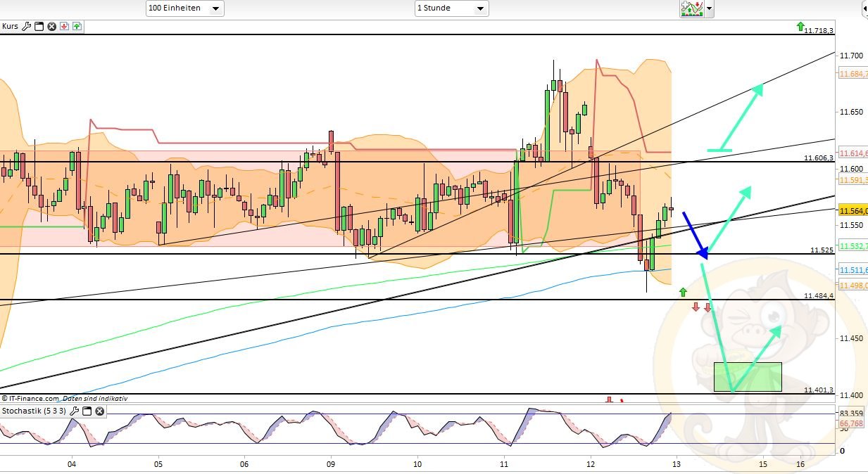Image resolution: width=868 pixels, height=474 pixels.
Task: Open Kurs panel settings wrench
Action: 27,27
